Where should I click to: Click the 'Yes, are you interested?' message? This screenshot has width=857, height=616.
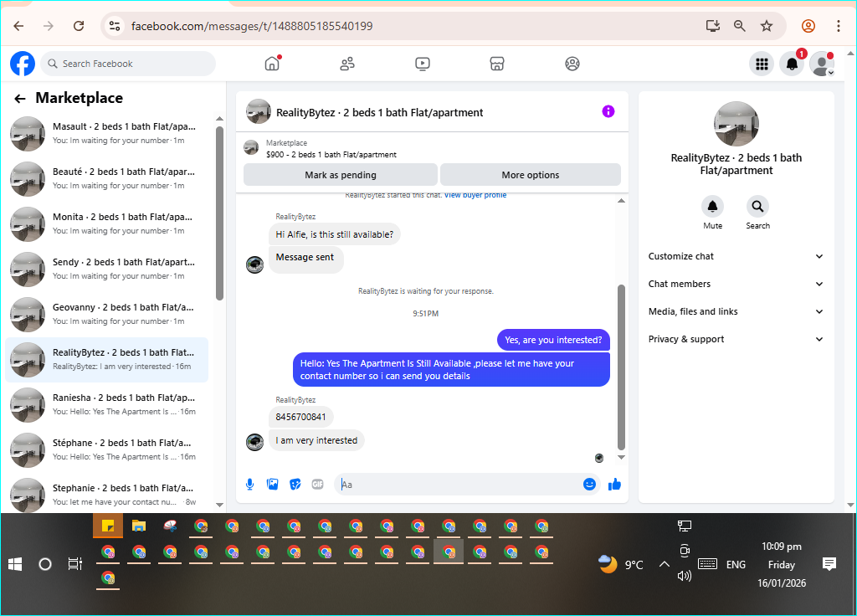click(x=553, y=340)
